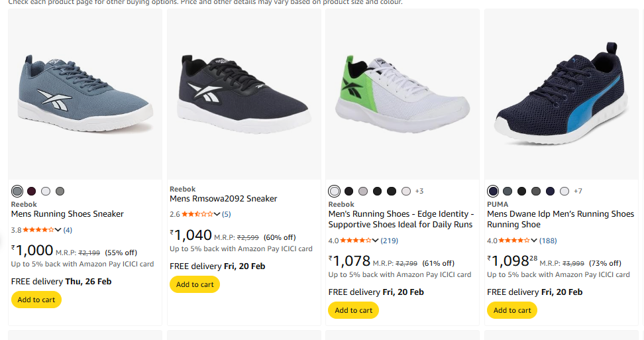Click star rating icons for Reebok 3.8 sneaker
Screen dimensions: 644x340
coord(38,230)
